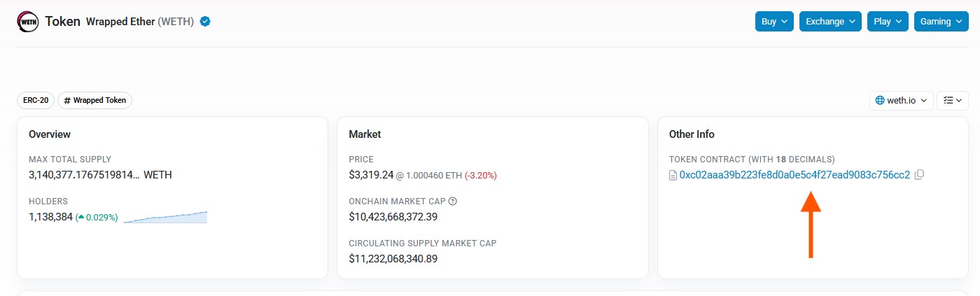Open token contract address 0xc02aaa39b2...c756cc2

(794, 175)
